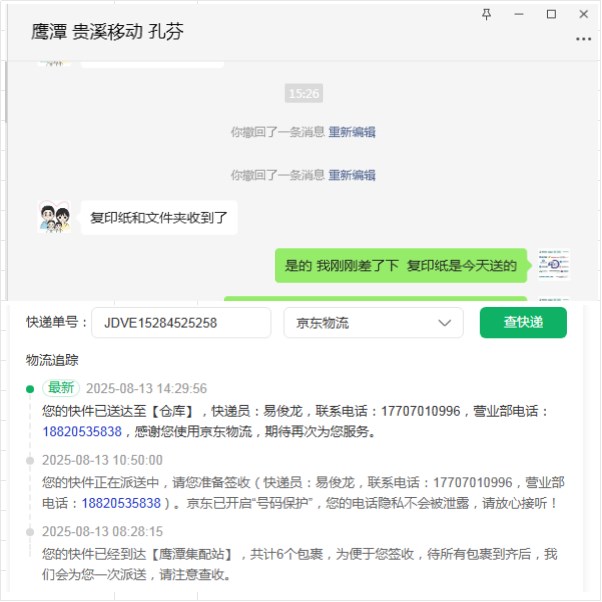Click the chat scrollbar on the left edge
This screenshot has height=602, width=602.
pyautogui.click(x=5, y=92)
